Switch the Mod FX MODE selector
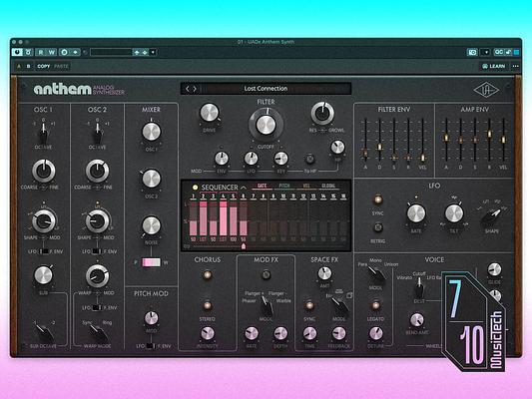 pyautogui.click(x=266, y=306)
